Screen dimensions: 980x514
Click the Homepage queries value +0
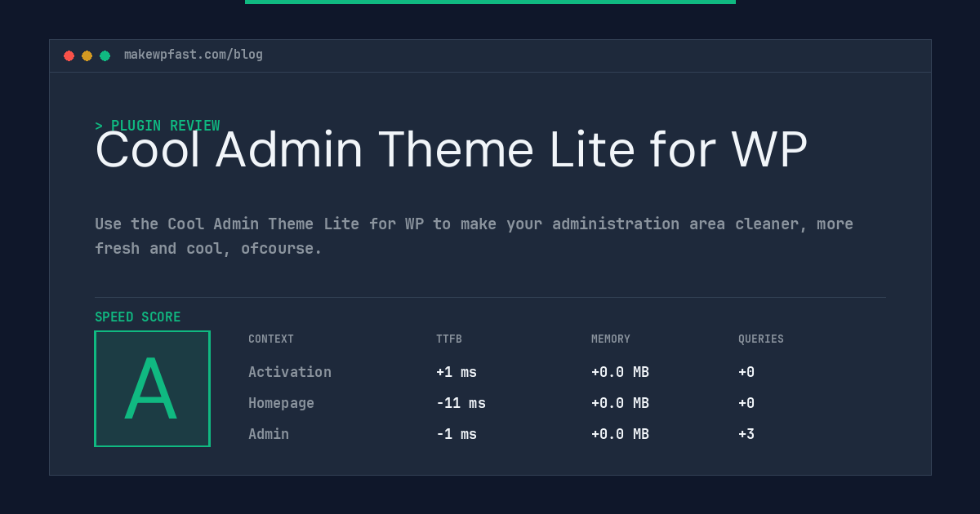pyautogui.click(x=746, y=403)
